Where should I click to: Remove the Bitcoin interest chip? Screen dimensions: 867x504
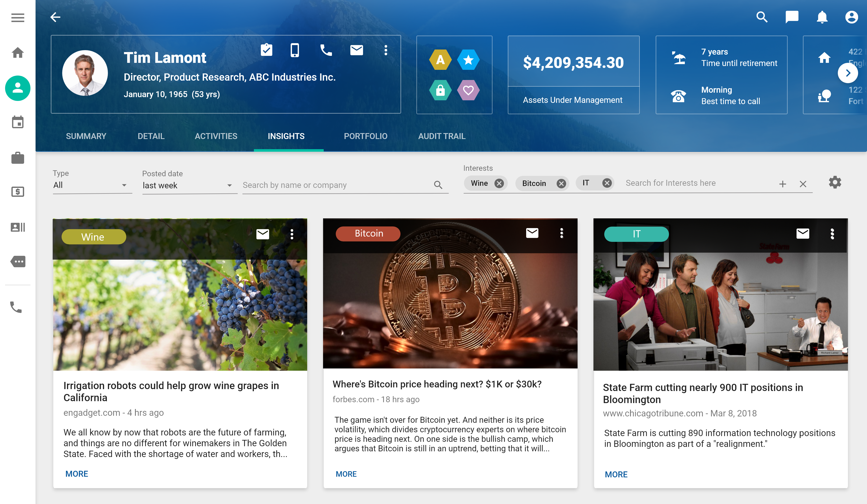[561, 183]
